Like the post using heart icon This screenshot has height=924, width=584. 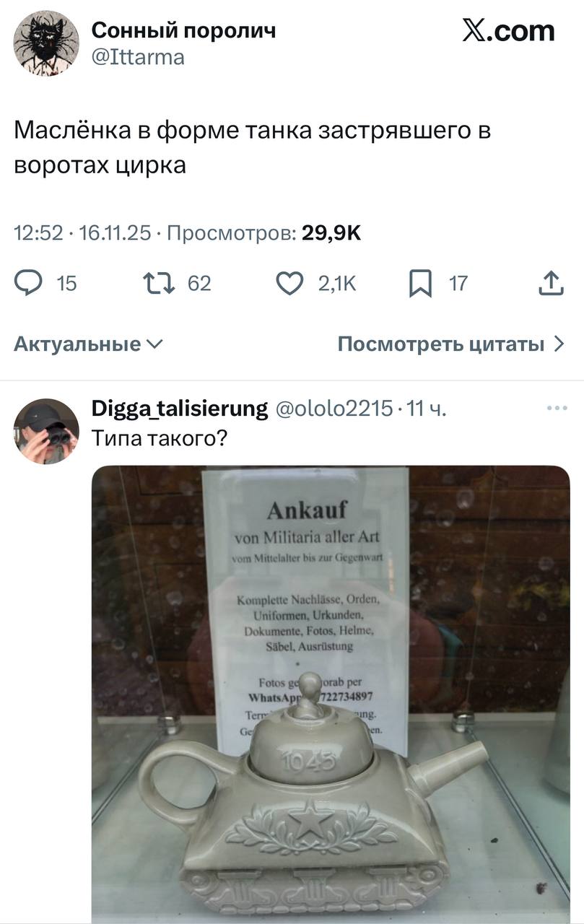pos(290,284)
